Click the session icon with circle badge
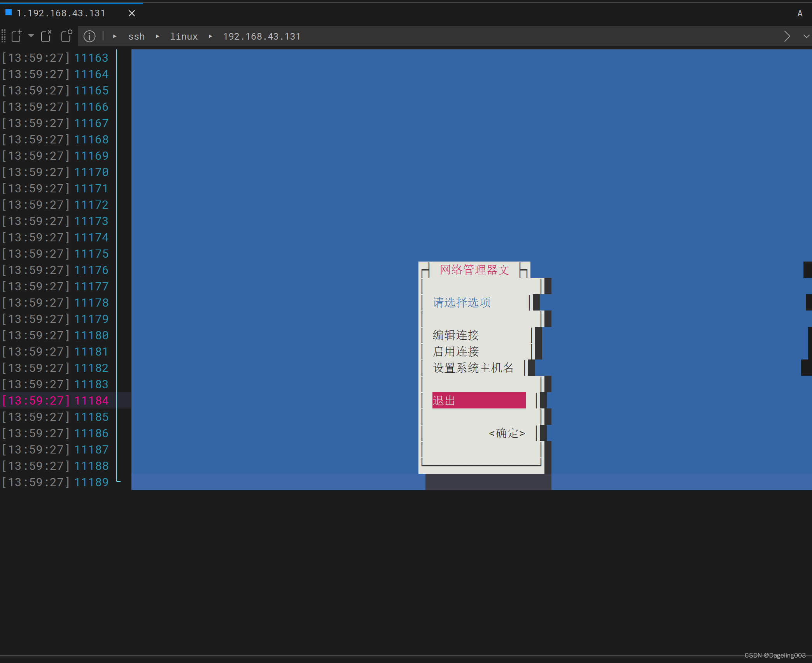The height and width of the screenshot is (663, 812). pos(67,36)
